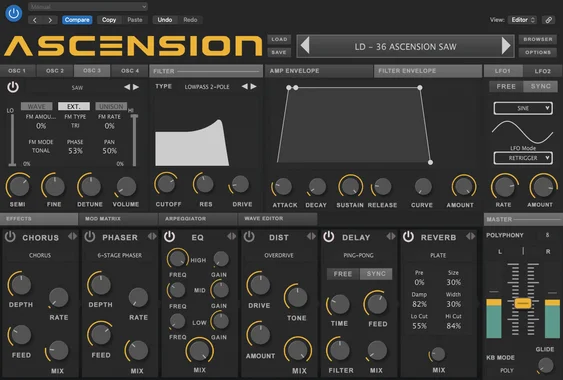Enable the Phaser effect power button
Screen dimensions: 563x380
point(90,237)
